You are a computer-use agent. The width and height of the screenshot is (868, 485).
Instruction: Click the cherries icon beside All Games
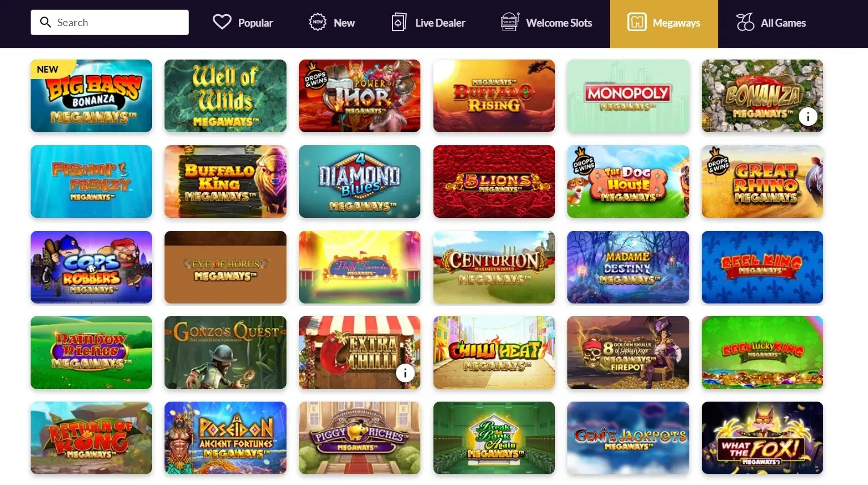tap(745, 22)
